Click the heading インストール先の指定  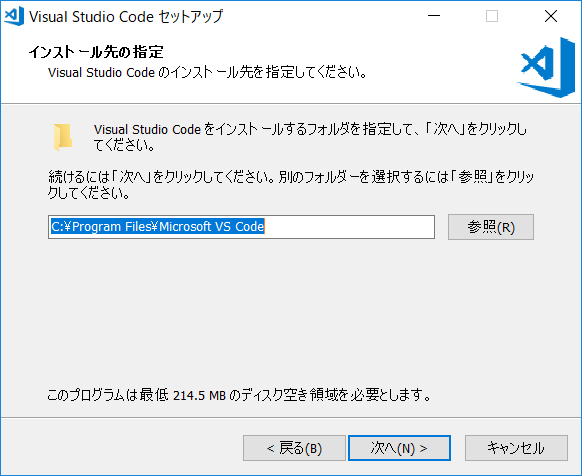(x=96, y=52)
